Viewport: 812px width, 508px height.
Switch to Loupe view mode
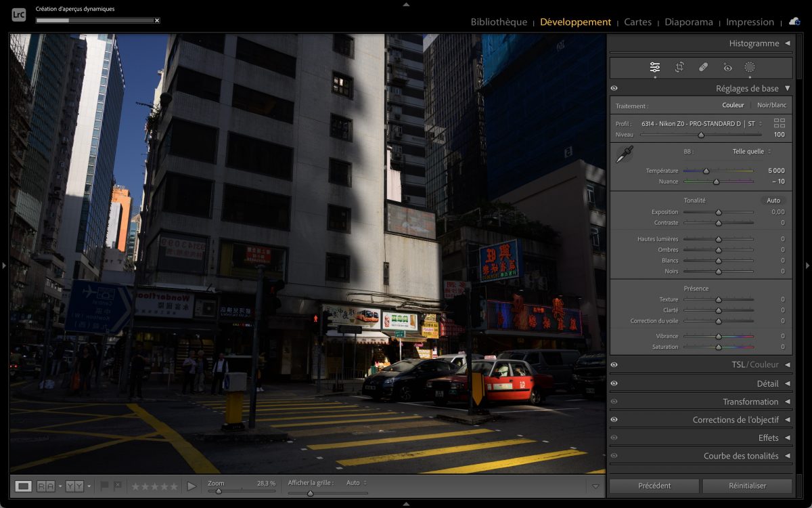[x=24, y=486]
